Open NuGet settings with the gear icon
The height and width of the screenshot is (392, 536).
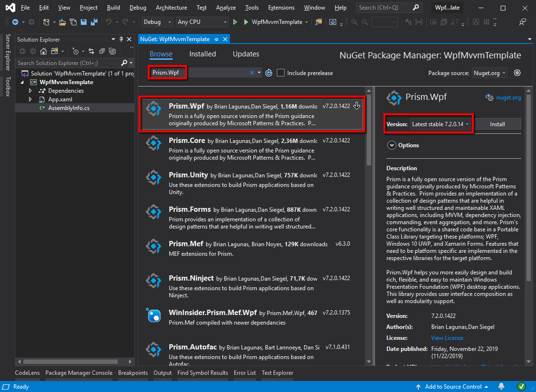coord(517,73)
